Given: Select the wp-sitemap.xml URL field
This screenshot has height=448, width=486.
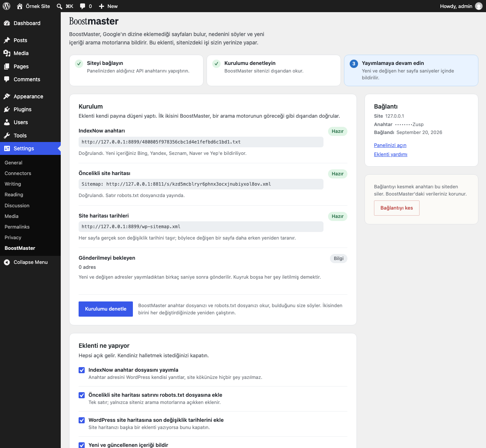Looking at the screenshot, I should (201, 227).
